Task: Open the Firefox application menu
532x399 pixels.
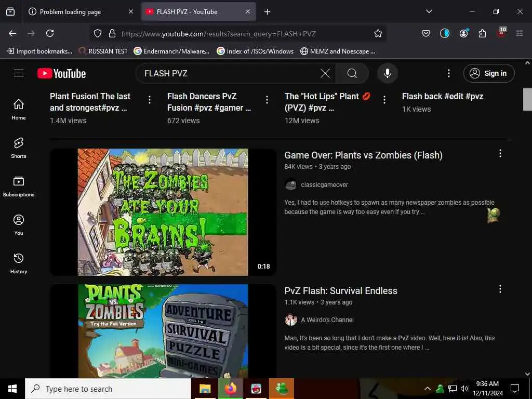Action: [x=519, y=33]
